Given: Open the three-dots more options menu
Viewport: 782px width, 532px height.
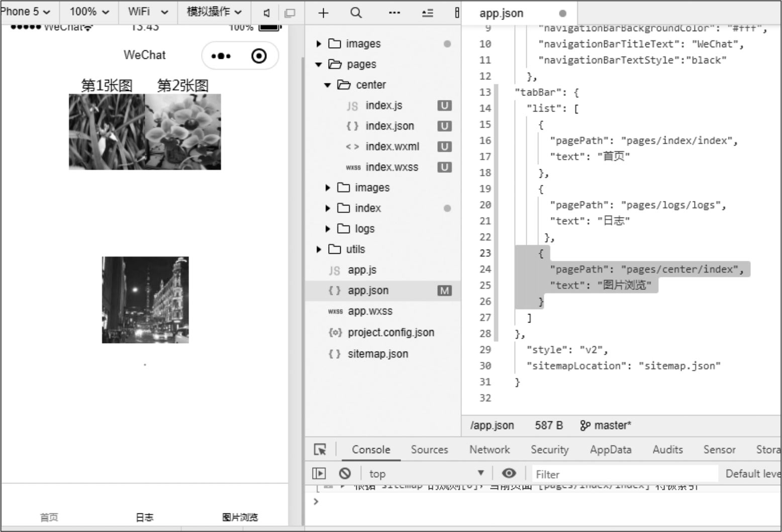Looking at the screenshot, I should tap(395, 13).
